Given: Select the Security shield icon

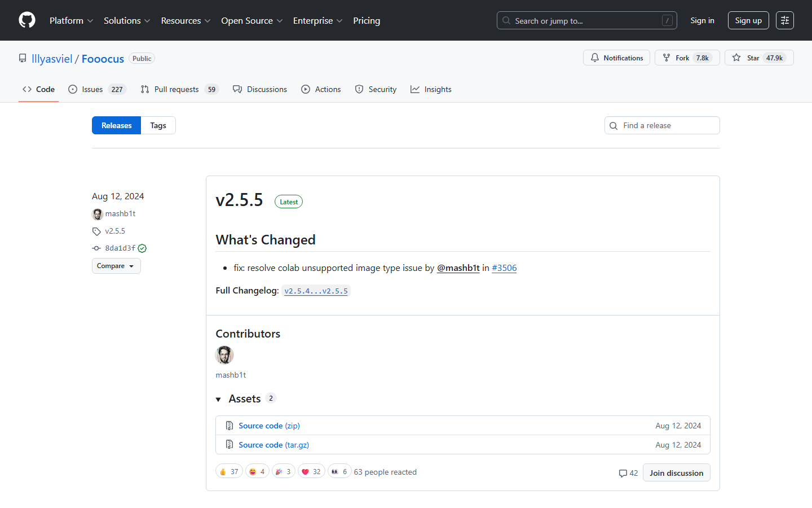Looking at the screenshot, I should (359, 89).
